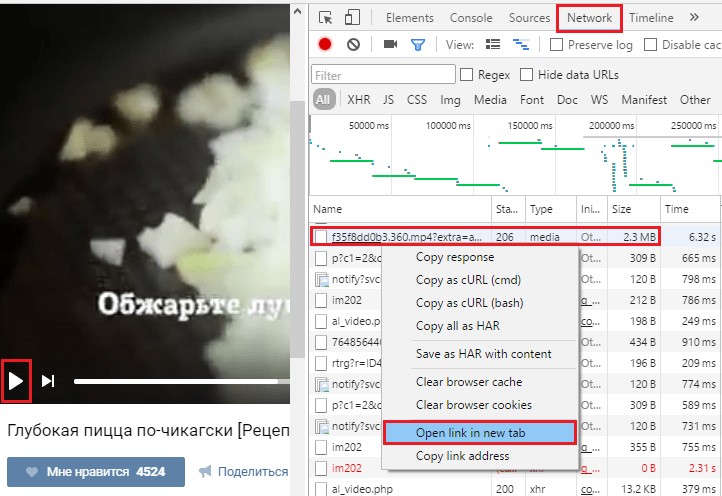The width and height of the screenshot is (722, 496).
Task: Filter requests by Other
Action: click(695, 100)
